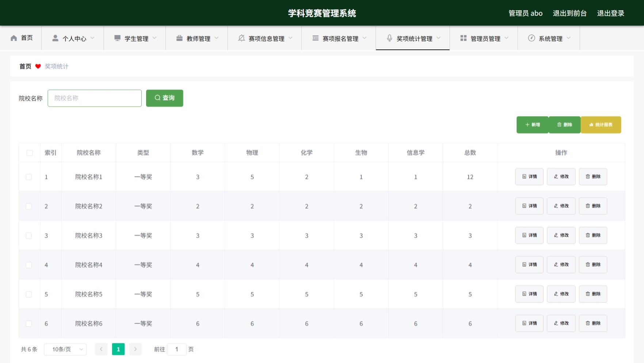Viewport: 644px width, 363px height.
Task: Check the box for row 院校名称3
Action: [29, 236]
